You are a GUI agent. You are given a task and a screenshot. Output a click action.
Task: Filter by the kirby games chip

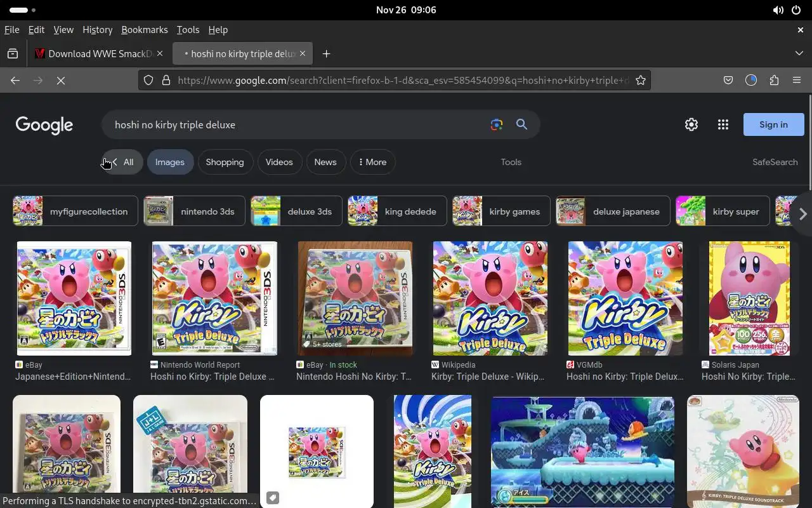(x=501, y=211)
